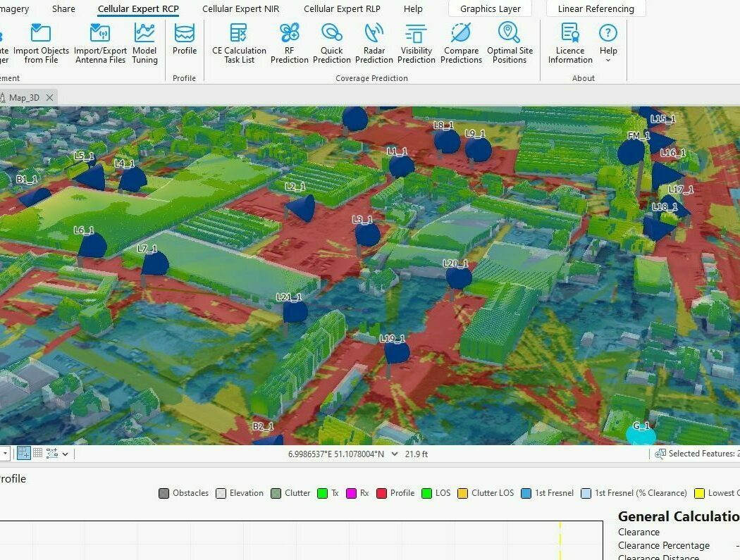
Task: Toggle LOS legend entry
Action: 436,493
